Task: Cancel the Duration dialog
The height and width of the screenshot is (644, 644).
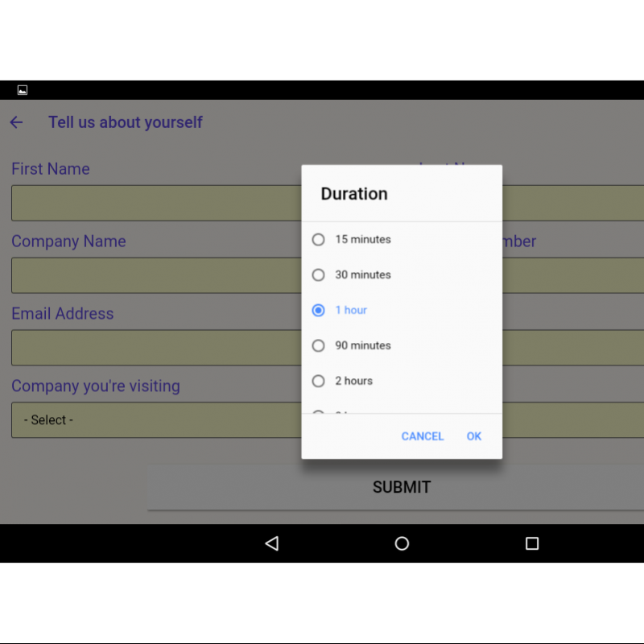Action: pyautogui.click(x=422, y=436)
